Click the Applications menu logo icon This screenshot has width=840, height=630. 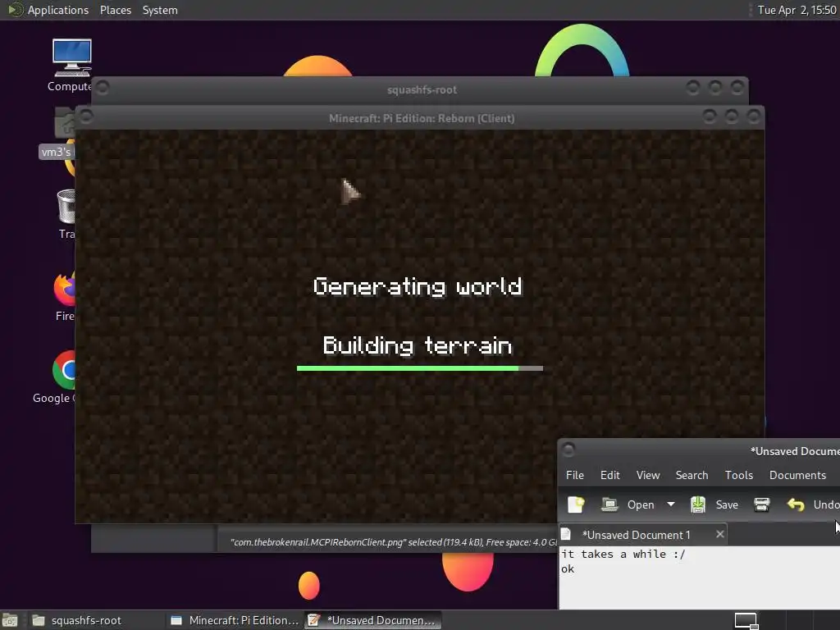[x=15, y=10]
